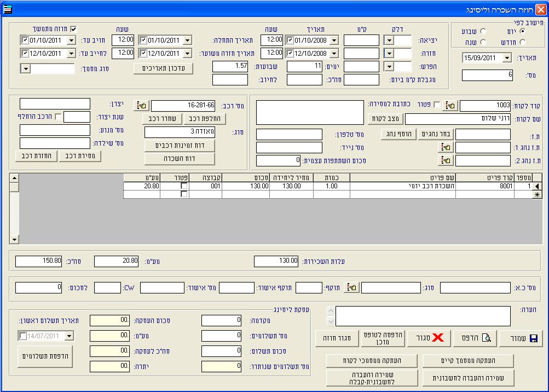Click the הערה notes text box
Screen dimensions: 549x392
pyautogui.click(x=423, y=316)
